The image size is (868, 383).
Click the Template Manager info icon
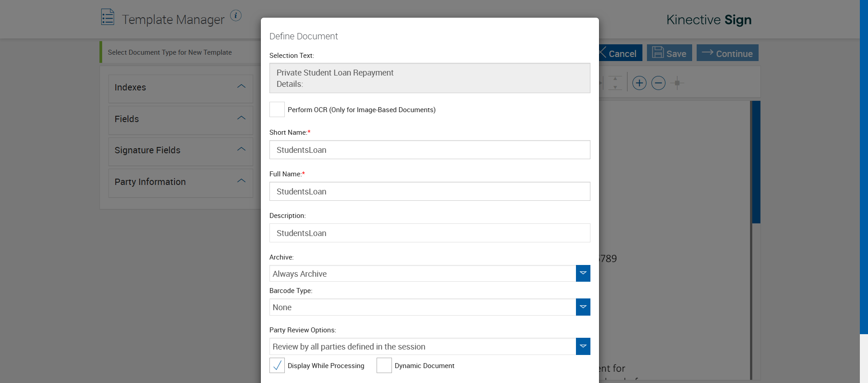coord(236,16)
